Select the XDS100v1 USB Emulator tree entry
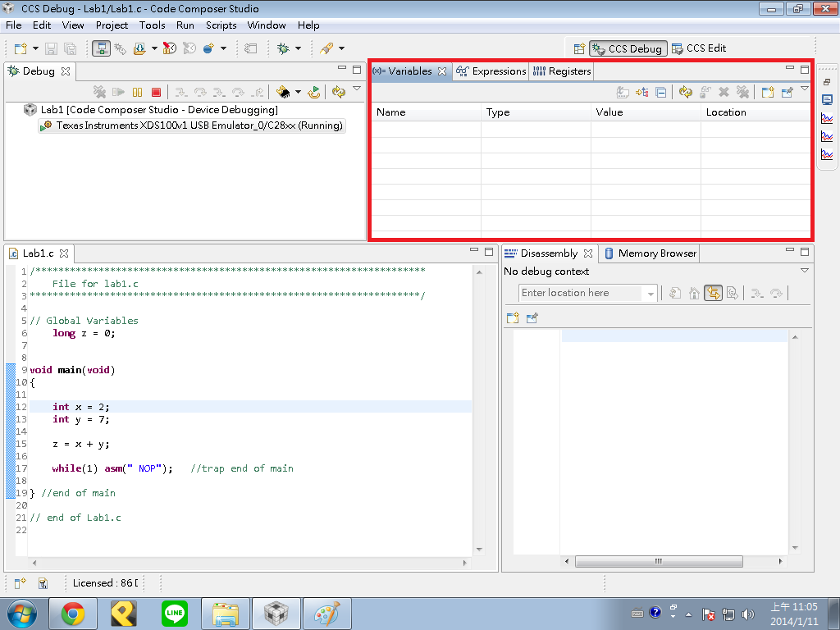 pyautogui.click(x=199, y=126)
